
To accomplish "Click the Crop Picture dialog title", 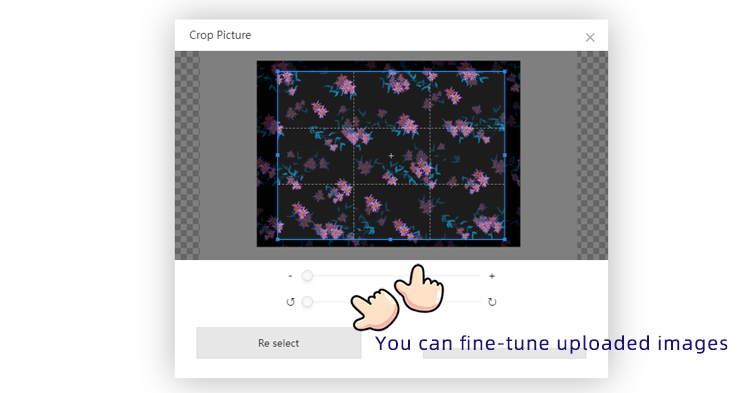I will [220, 35].
